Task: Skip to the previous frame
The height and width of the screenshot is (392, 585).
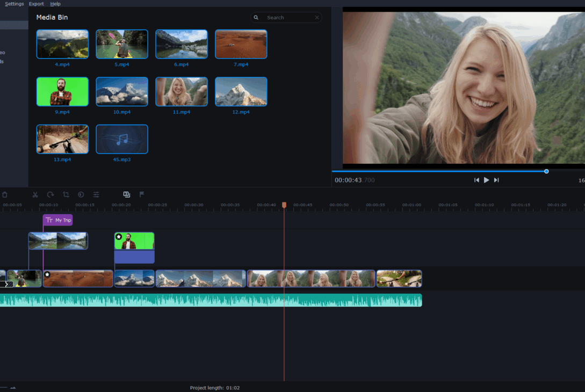Action: point(476,180)
